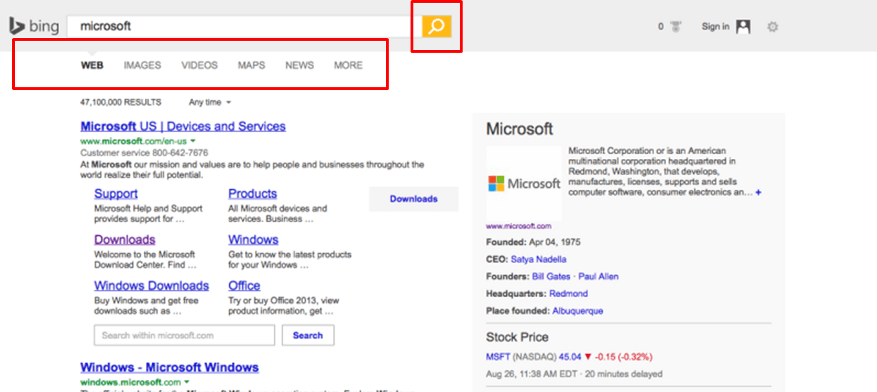Expand the Any time filter dropdown
This screenshot has width=877, height=392.
[210, 102]
